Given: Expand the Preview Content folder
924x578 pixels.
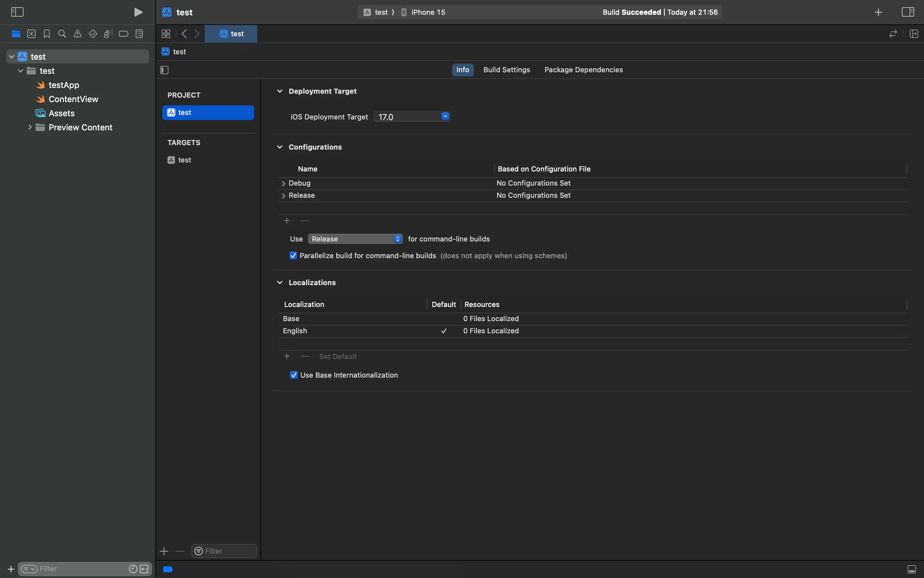Looking at the screenshot, I should pos(30,127).
